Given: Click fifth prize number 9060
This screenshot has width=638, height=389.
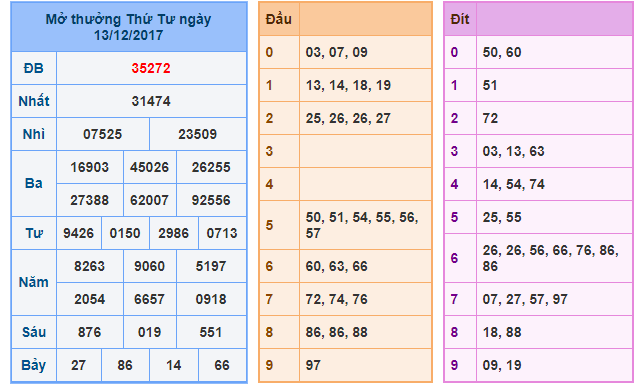Looking at the screenshot, I should tap(149, 266).
